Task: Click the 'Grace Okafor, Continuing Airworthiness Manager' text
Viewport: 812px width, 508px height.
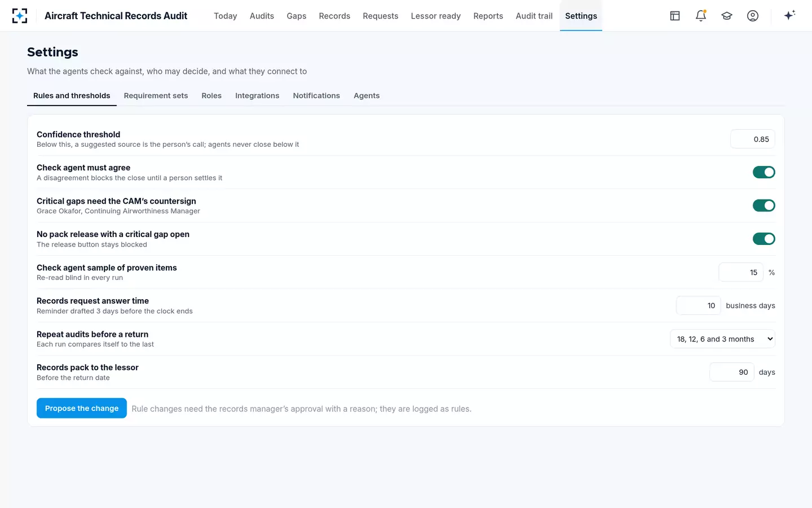Action: (118, 211)
